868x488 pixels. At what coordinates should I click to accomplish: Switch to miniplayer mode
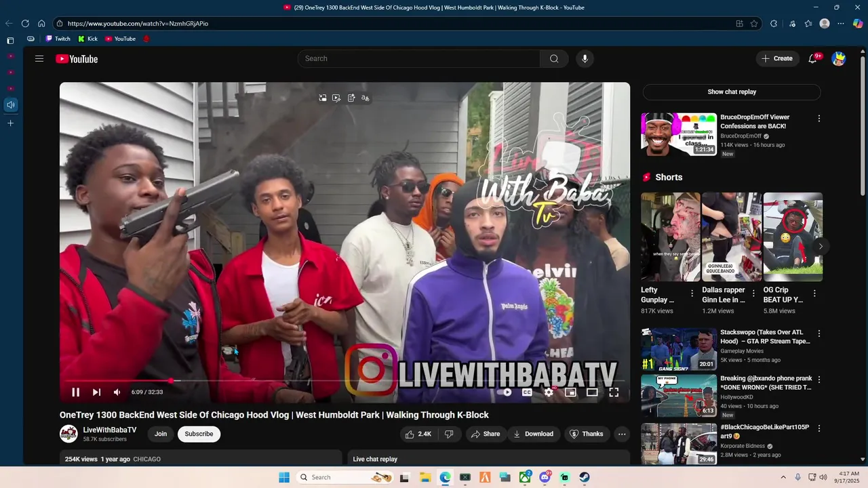pyautogui.click(x=570, y=392)
